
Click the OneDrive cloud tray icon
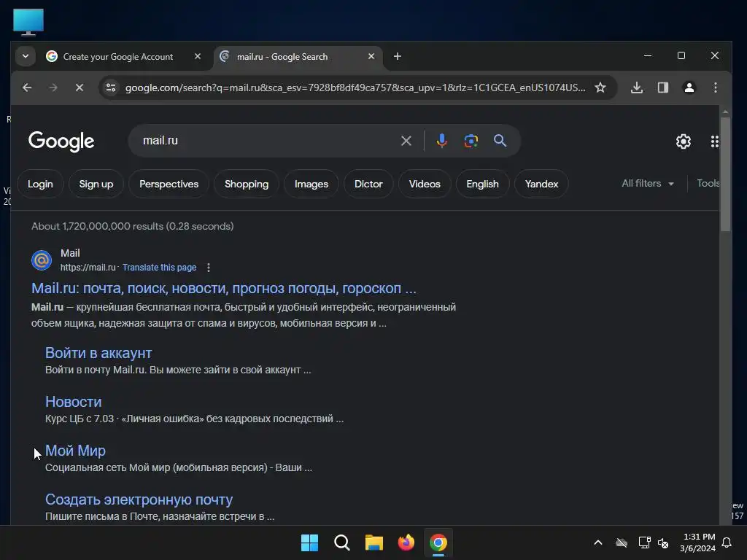coord(622,542)
